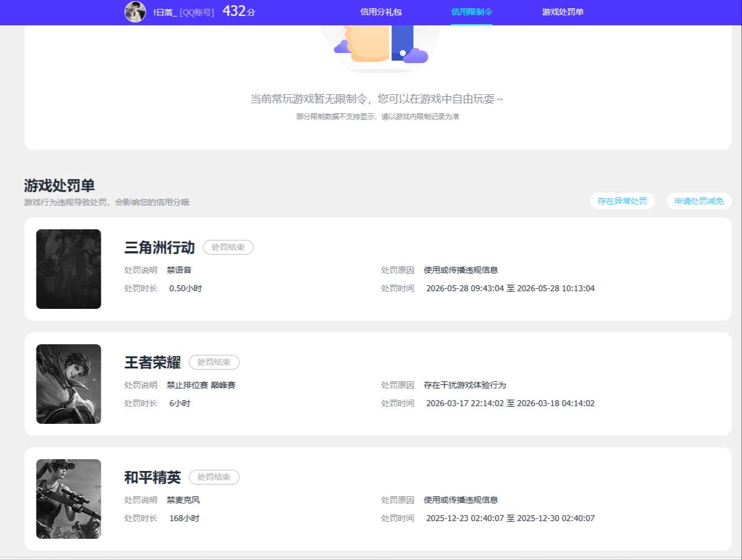Click the 和平精英 game title
742x560 pixels.
(152, 477)
